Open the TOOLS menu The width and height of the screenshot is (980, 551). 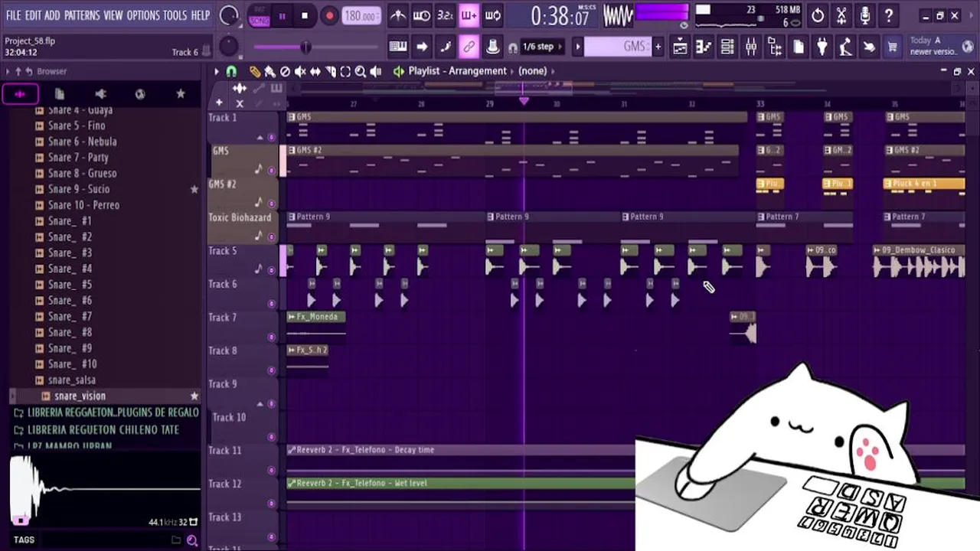175,15
